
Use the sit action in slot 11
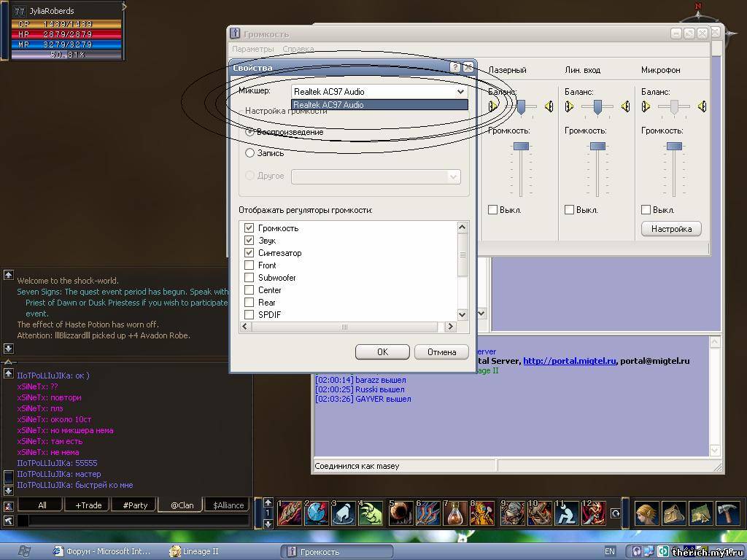pos(567,513)
